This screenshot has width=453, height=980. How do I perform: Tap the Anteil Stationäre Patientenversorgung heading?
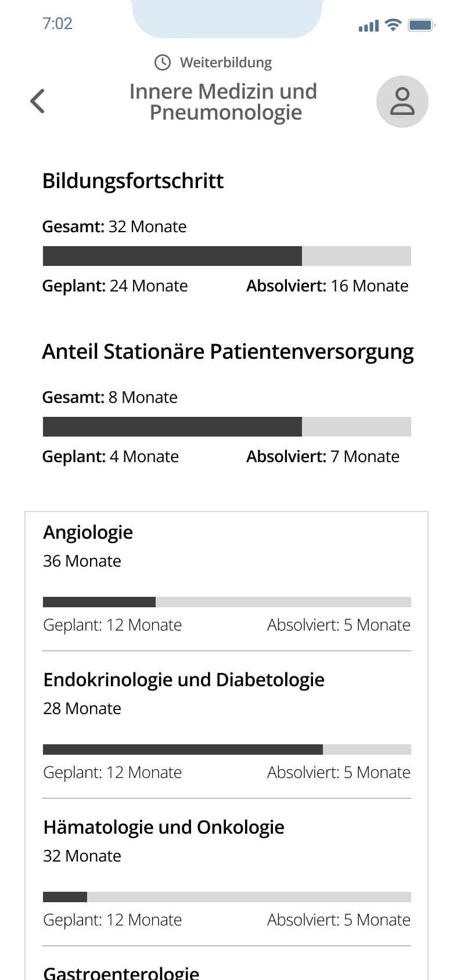(x=228, y=352)
